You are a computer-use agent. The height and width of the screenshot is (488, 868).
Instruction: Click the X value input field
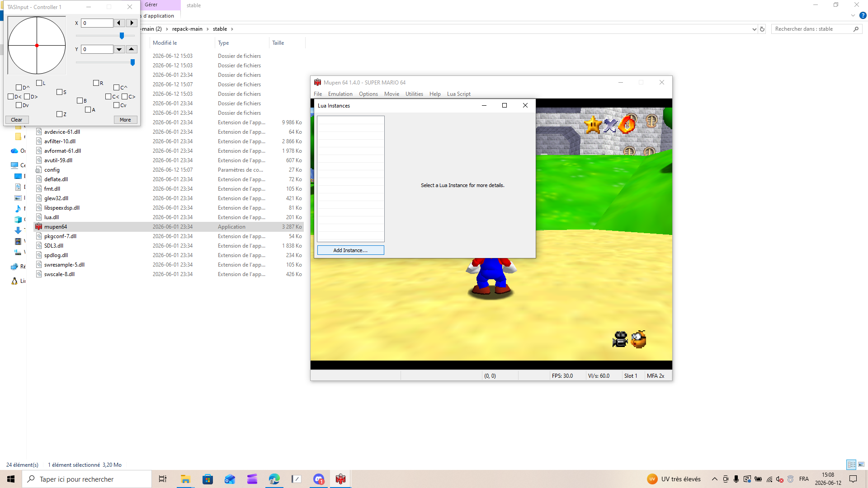point(97,23)
